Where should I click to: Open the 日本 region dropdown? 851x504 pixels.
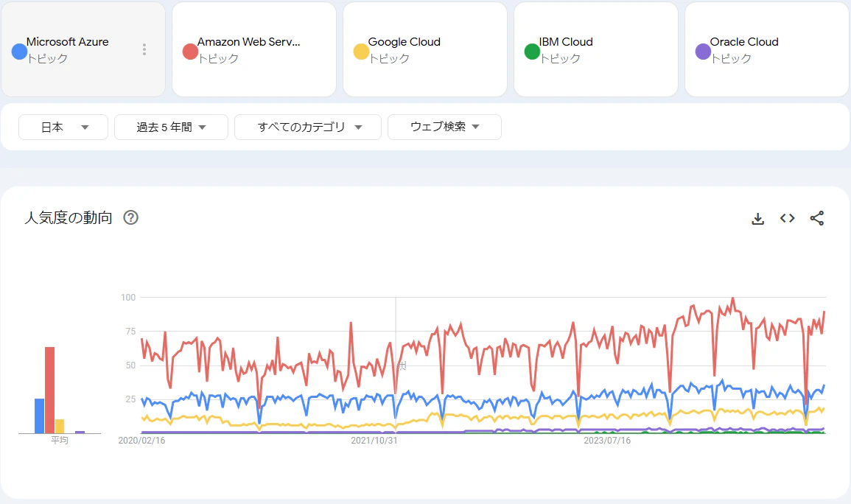click(x=63, y=127)
